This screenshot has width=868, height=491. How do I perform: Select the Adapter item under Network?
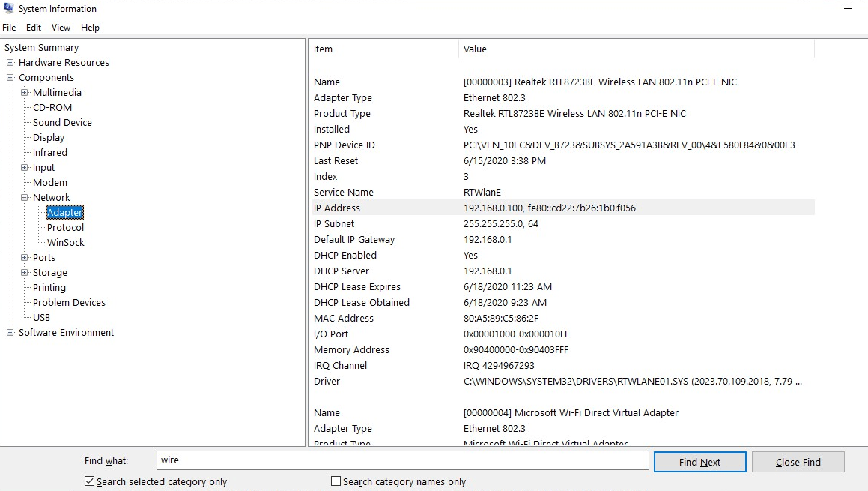click(64, 212)
